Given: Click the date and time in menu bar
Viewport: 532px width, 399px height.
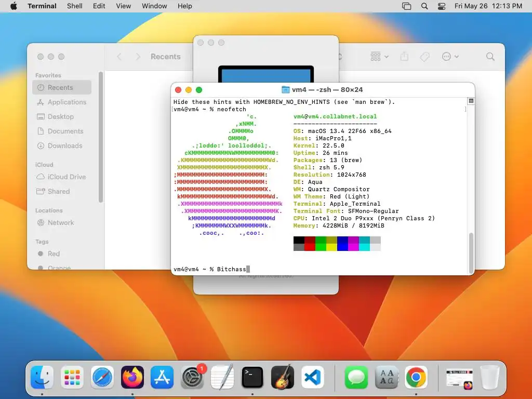Looking at the screenshot, I should [x=488, y=6].
